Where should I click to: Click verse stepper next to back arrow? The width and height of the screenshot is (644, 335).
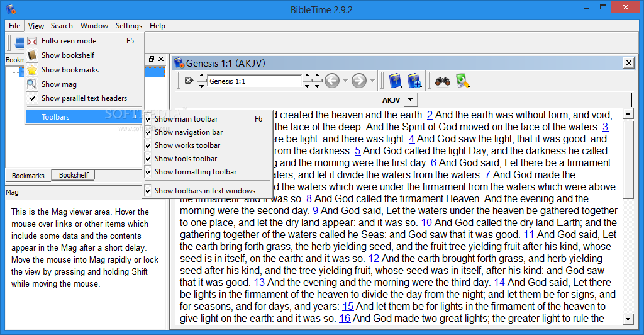point(317,81)
